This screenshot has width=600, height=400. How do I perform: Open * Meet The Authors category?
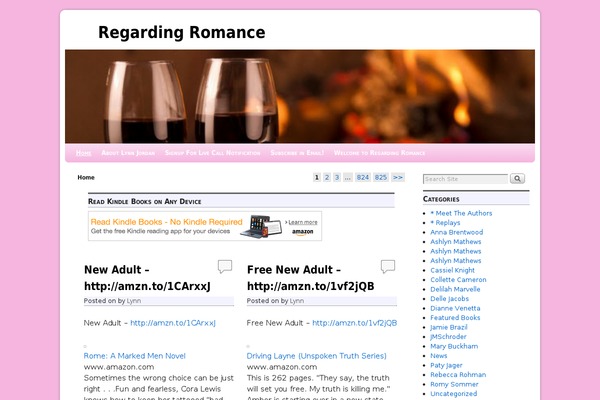pyautogui.click(x=461, y=213)
